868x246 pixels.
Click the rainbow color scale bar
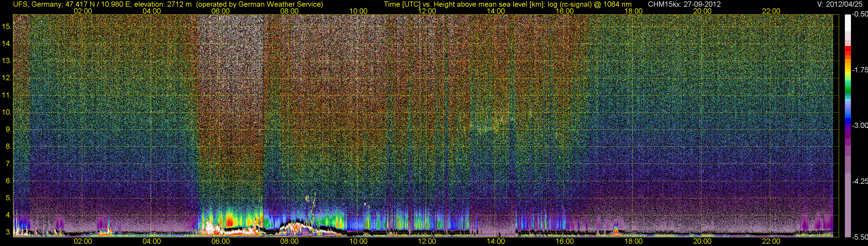(x=847, y=126)
